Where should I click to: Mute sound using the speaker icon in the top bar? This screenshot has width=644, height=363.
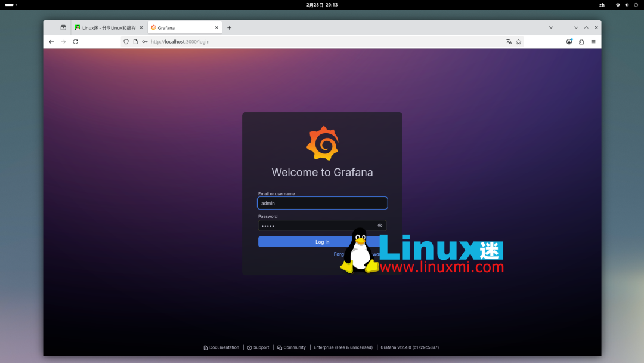tap(626, 5)
